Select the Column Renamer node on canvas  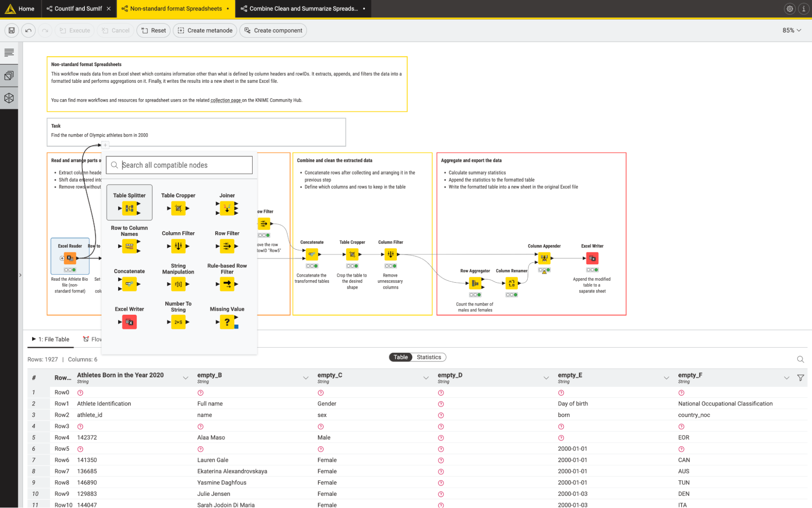click(511, 283)
